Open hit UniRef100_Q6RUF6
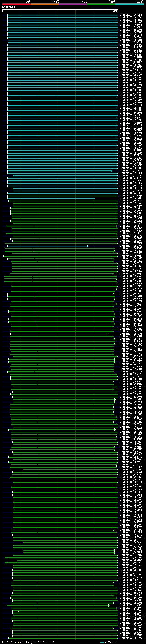 (131, 15)
